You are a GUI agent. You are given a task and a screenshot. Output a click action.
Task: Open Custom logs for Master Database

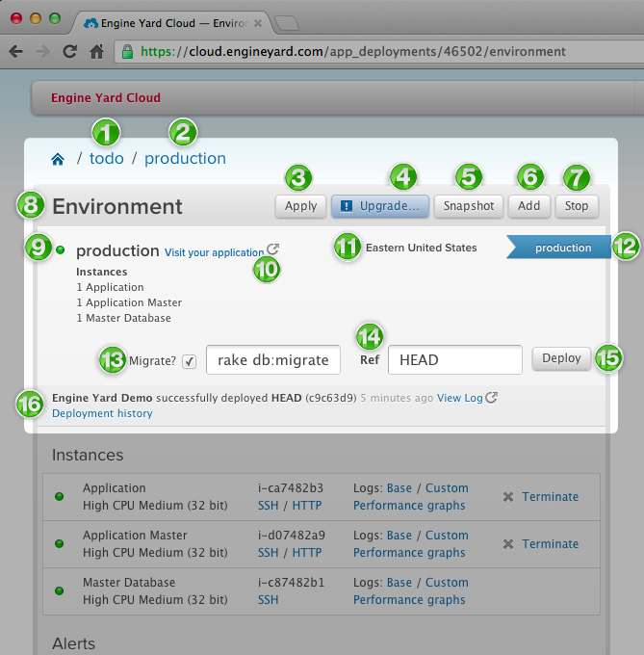coord(447,583)
